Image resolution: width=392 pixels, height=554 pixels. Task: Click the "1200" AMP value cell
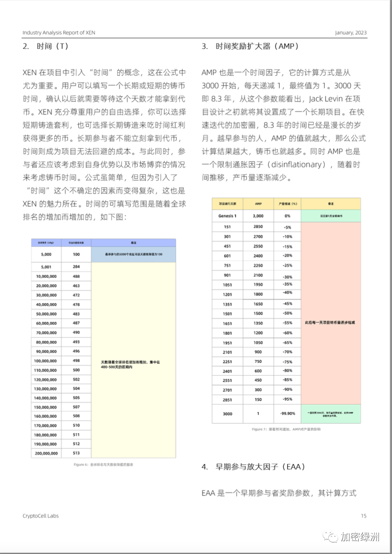click(258, 333)
